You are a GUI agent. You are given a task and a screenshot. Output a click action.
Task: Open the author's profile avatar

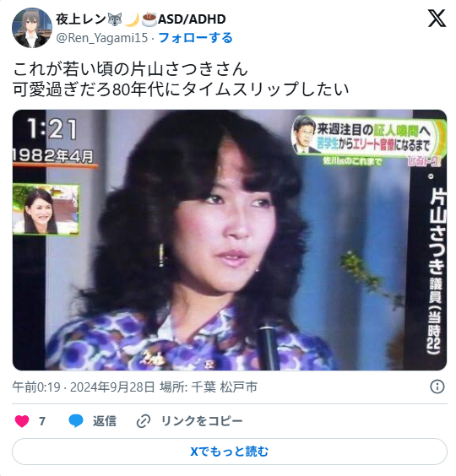32,28
